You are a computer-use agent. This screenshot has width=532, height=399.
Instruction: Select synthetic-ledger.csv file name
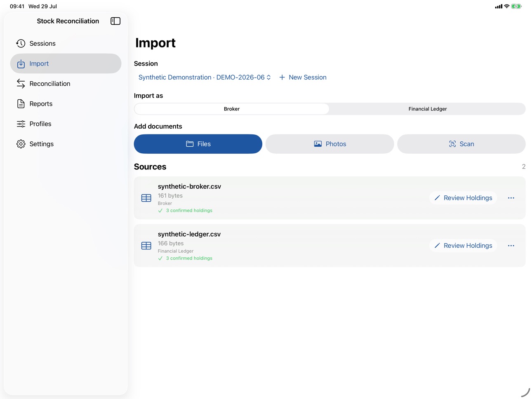(x=189, y=234)
